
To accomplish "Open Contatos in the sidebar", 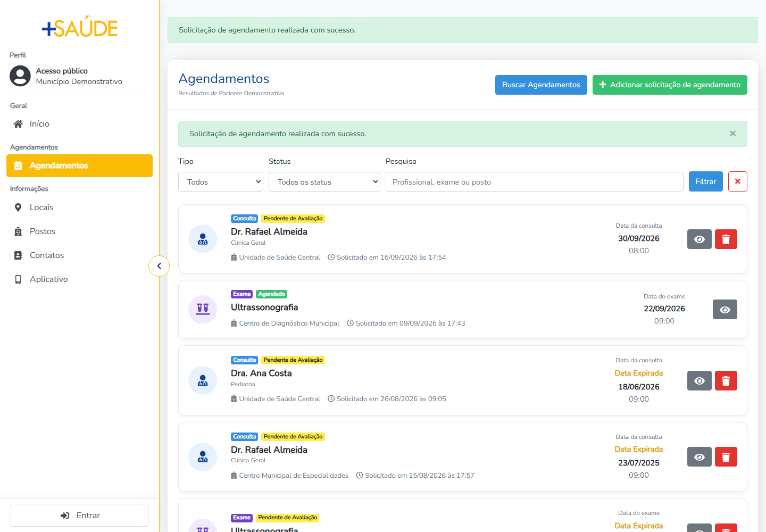I will [79, 255].
